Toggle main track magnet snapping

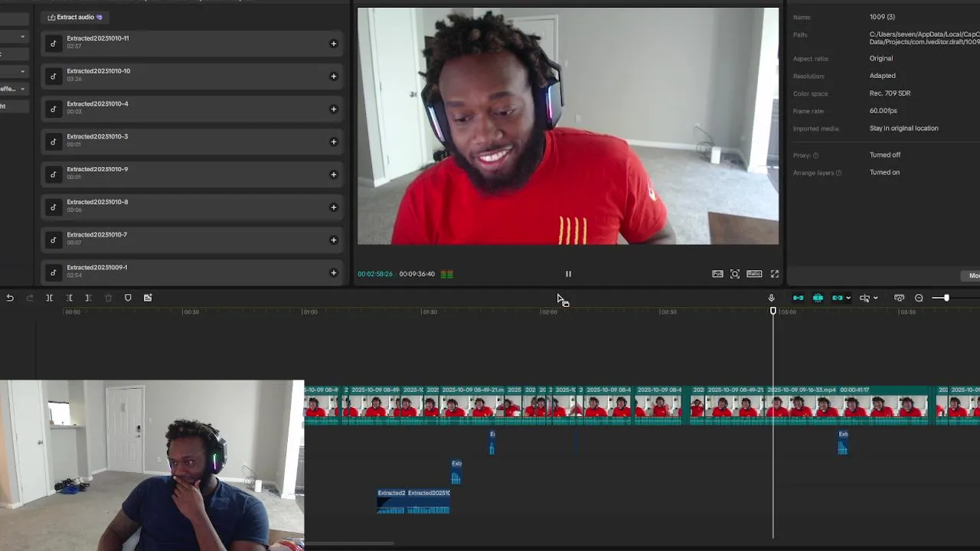[798, 298]
